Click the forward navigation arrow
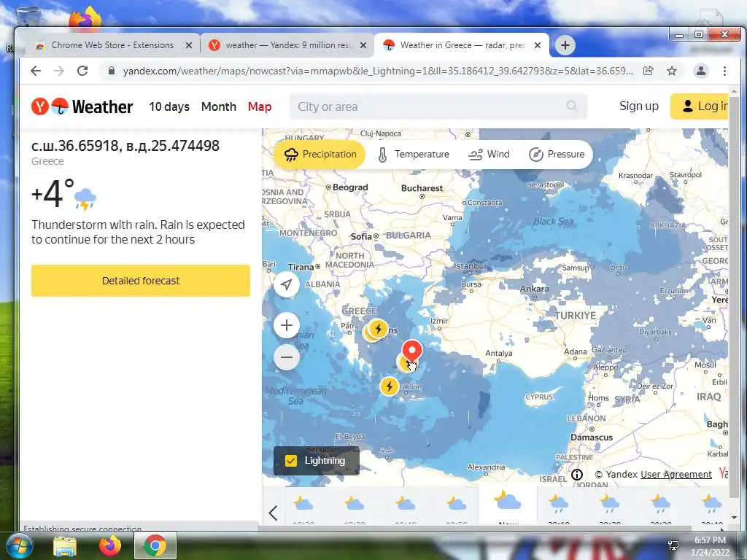The height and width of the screenshot is (560, 747). tap(59, 71)
